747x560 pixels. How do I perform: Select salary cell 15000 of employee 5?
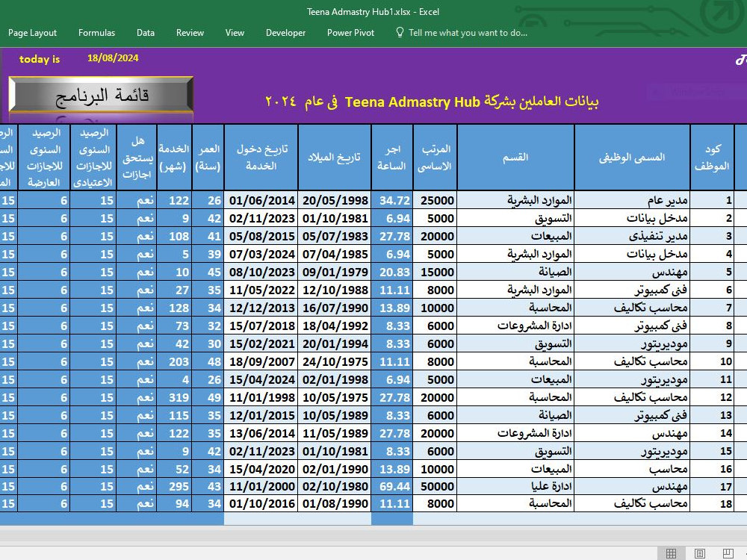[x=435, y=272]
